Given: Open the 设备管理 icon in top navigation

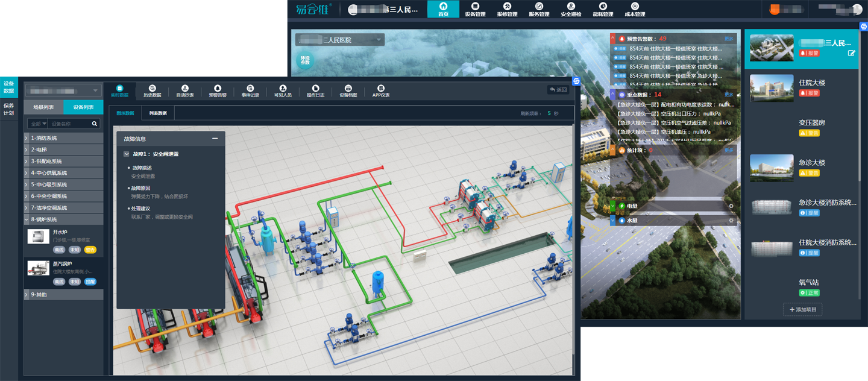Looking at the screenshot, I should pos(475,7).
